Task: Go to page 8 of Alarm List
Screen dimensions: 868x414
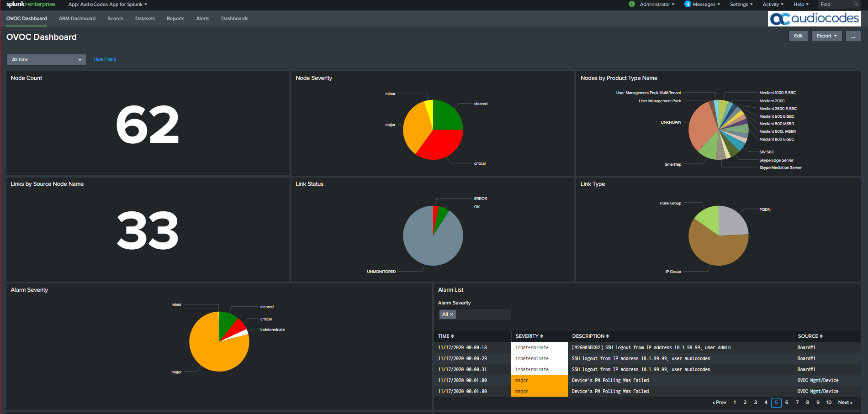Action: pos(808,403)
